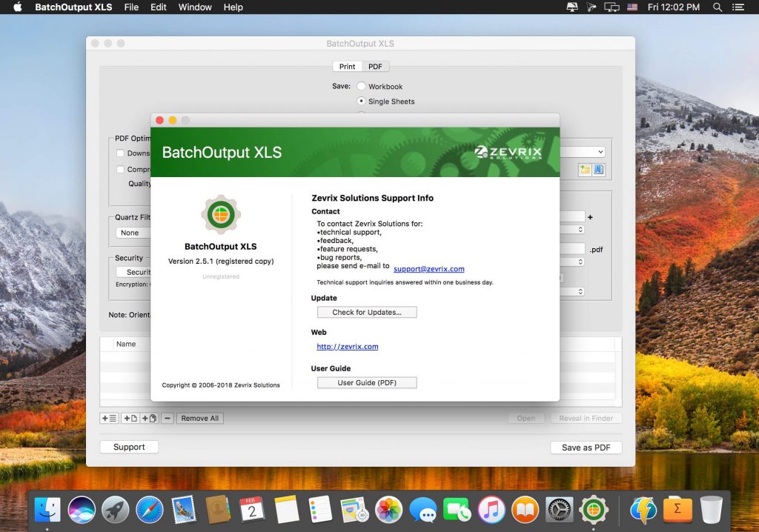
Task: Enable the Downsample checkbox under PDF Optimization
Action: coord(120,153)
